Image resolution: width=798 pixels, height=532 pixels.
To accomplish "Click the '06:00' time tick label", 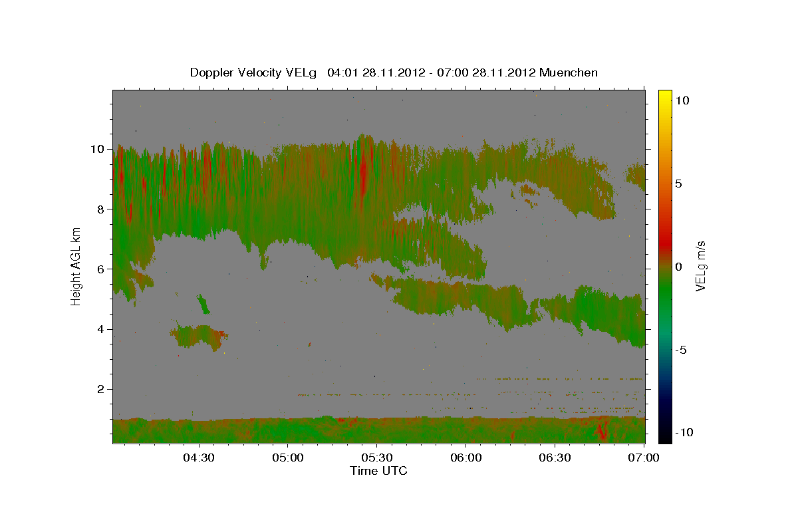I will point(465,458).
